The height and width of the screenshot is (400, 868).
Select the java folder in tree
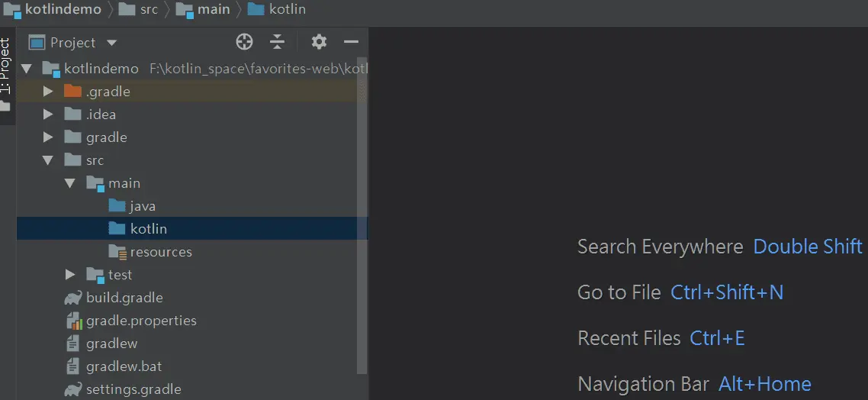(x=143, y=206)
